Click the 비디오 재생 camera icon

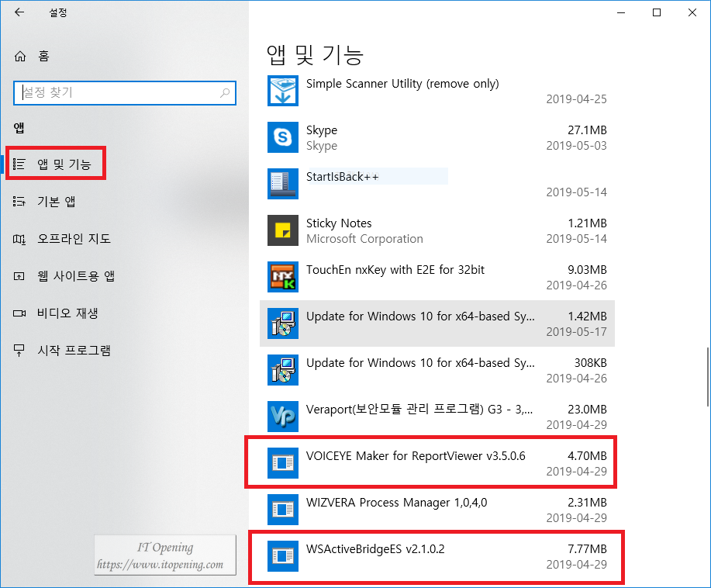click(x=19, y=313)
